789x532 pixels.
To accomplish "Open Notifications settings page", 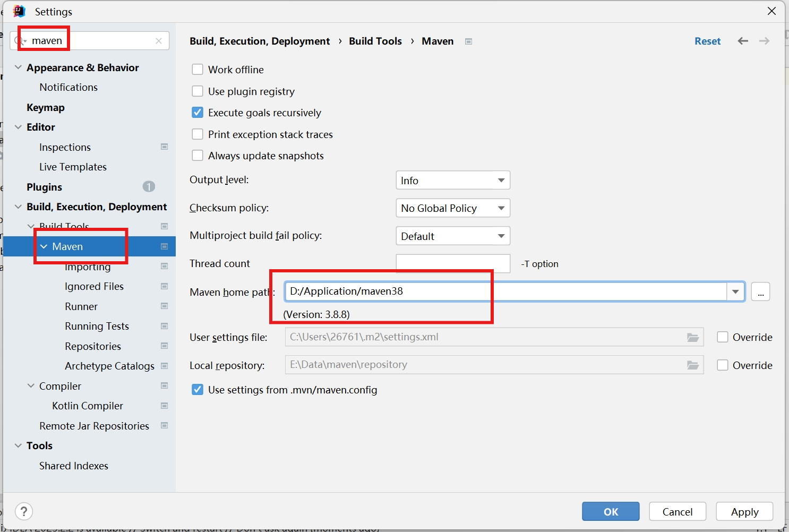I will pyautogui.click(x=68, y=87).
